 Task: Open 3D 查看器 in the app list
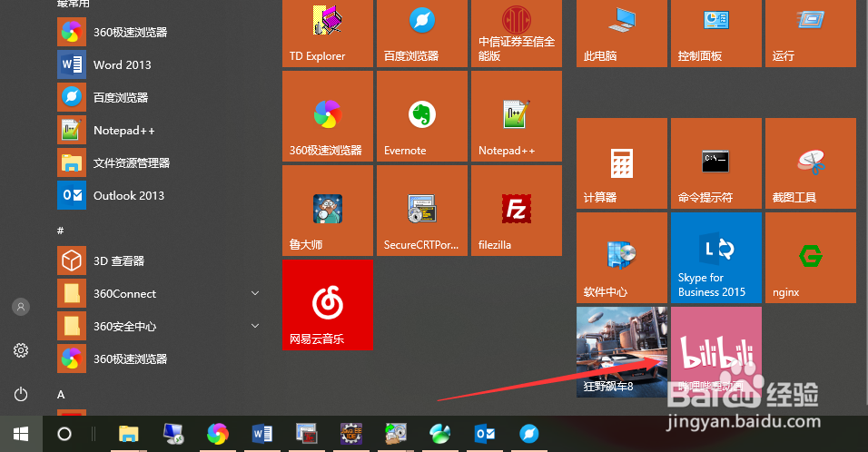pos(161,260)
